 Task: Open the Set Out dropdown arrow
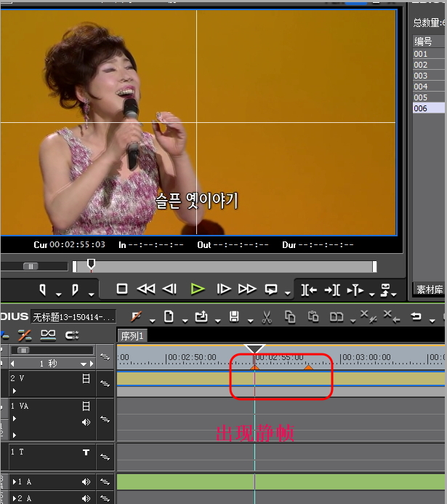pyautogui.click(x=92, y=295)
